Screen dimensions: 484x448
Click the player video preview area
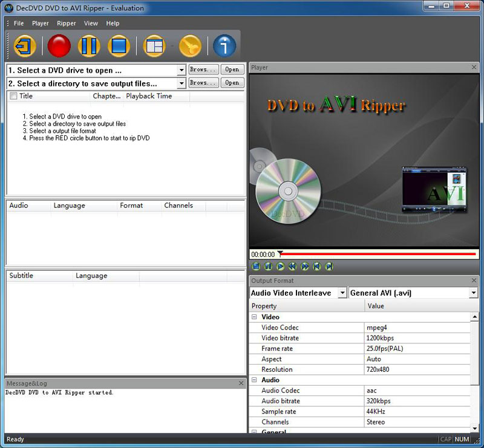click(x=364, y=160)
